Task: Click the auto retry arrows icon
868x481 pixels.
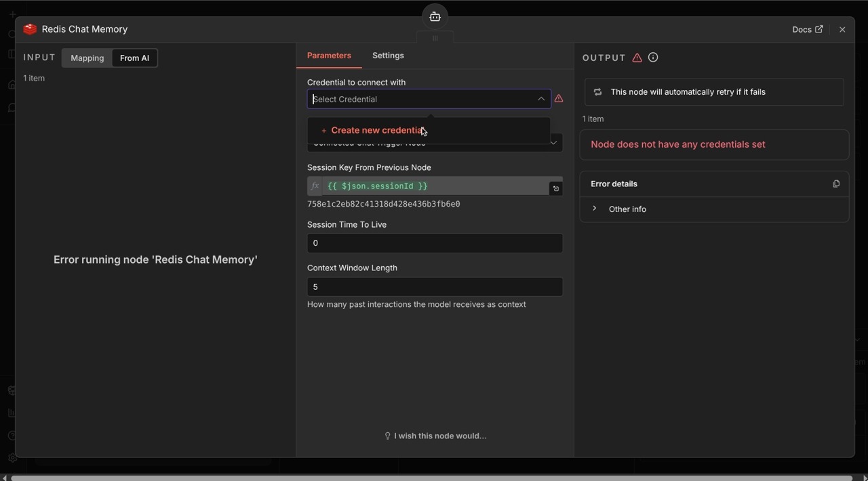Action: [597, 92]
